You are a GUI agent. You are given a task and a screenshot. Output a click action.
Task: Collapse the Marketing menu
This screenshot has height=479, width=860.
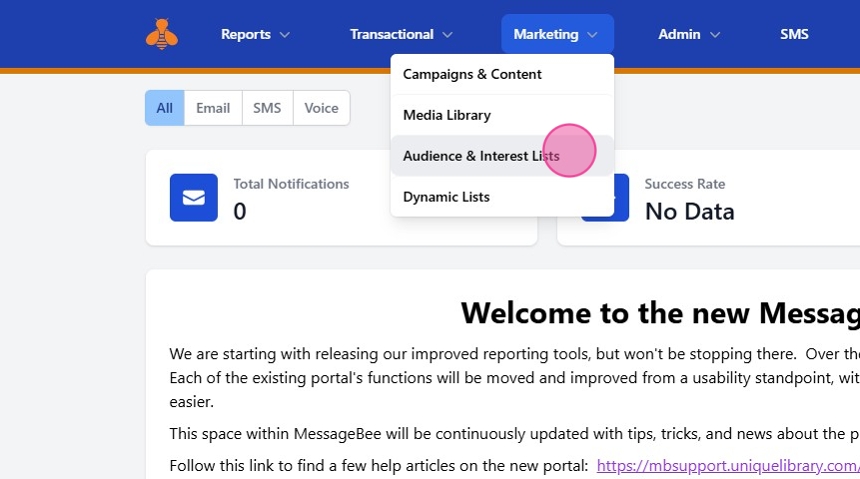coord(557,34)
